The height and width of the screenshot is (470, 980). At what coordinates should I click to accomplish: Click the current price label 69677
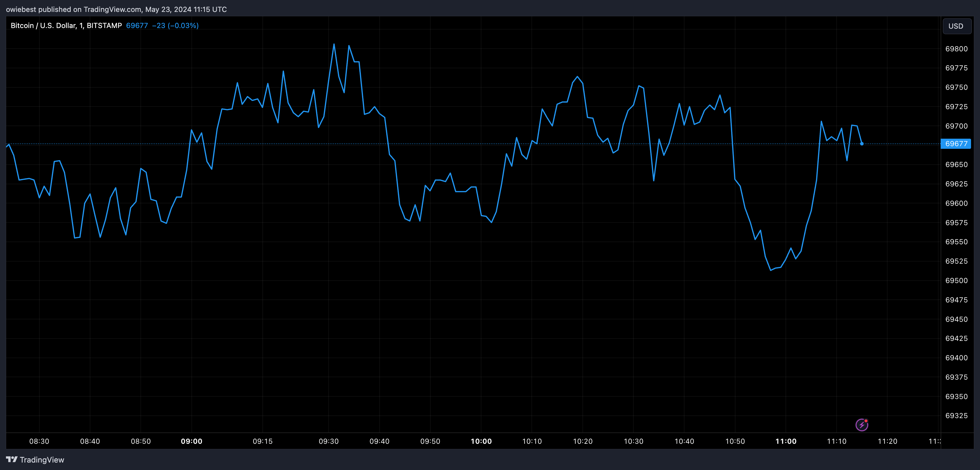(x=956, y=144)
